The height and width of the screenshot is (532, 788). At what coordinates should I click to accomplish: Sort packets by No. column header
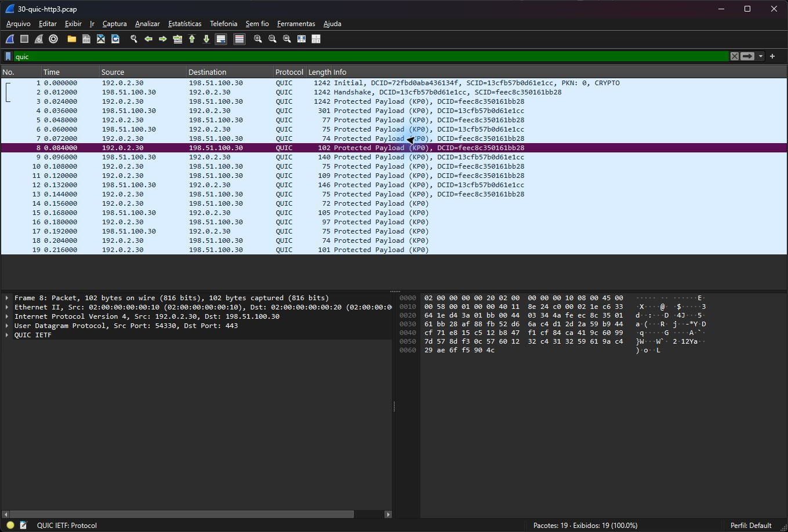point(20,72)
